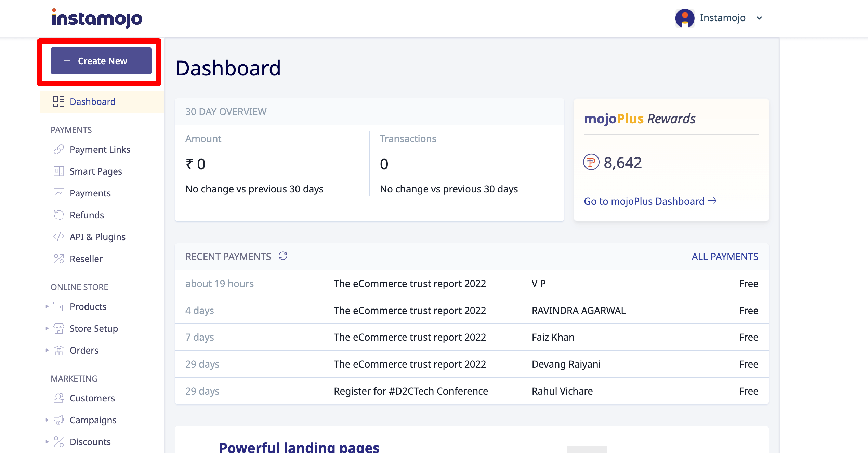Click the mojoPlus points coin icon

tap(591, 162)
